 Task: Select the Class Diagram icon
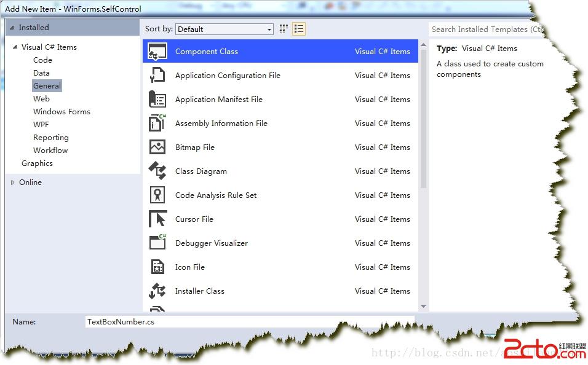157,171
